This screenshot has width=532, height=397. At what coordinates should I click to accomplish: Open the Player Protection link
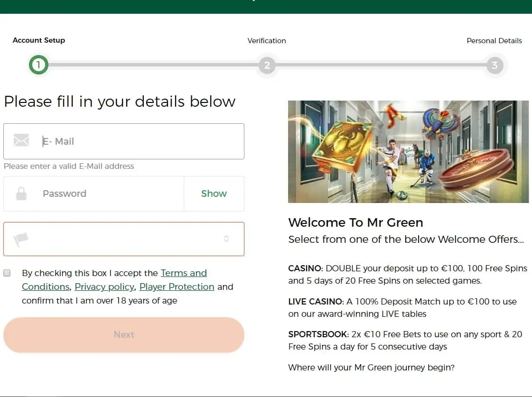(177, 287)
